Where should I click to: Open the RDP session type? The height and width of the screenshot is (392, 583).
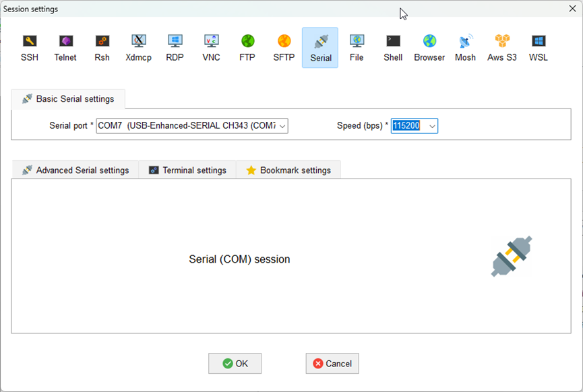(175, 47)
